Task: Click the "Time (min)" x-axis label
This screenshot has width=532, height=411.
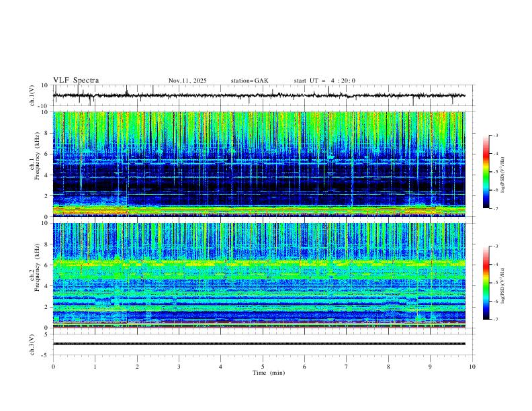Action: tap(269, 373)
